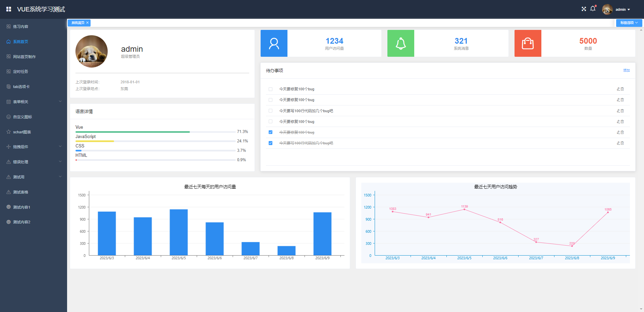This screenshot has height=312, width=644.
Task: Click the star icon beside schart图表
Action: pos(9,132)
